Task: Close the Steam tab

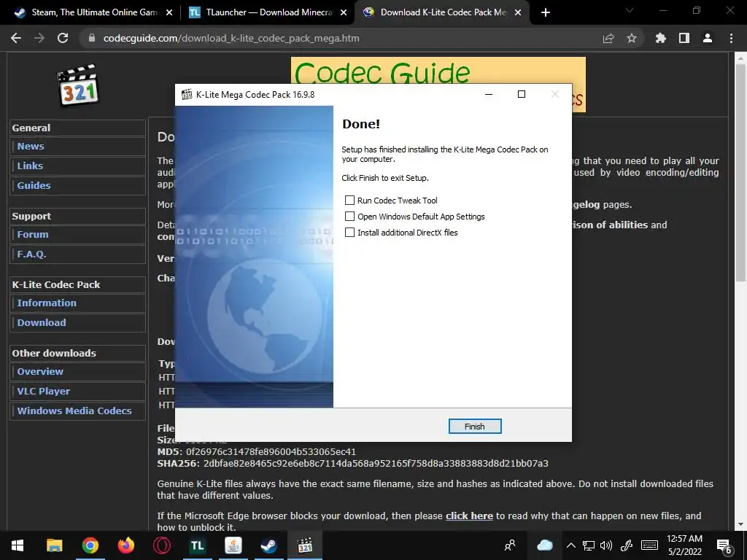Action: coord(169,12)
